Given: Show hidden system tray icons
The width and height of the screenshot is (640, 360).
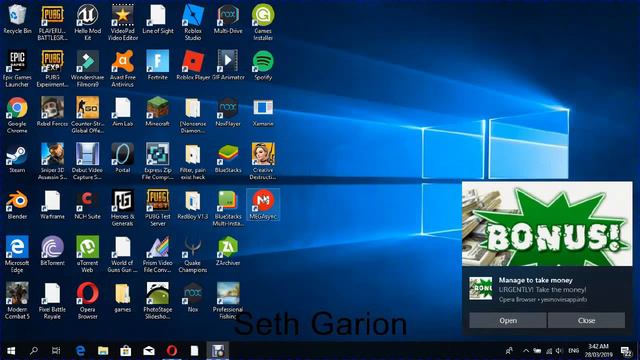Looking at the screenshot, I should 526,351.
